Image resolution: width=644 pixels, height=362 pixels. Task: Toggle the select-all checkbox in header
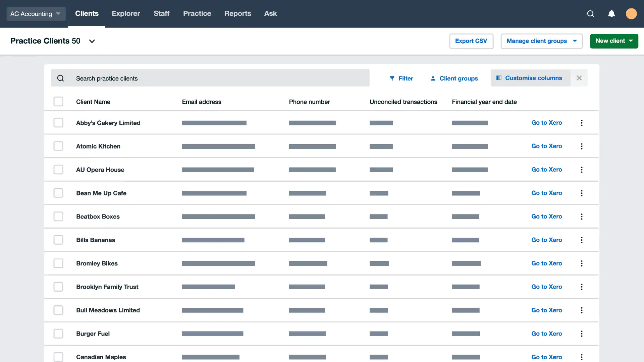click(x=58, y=102)
